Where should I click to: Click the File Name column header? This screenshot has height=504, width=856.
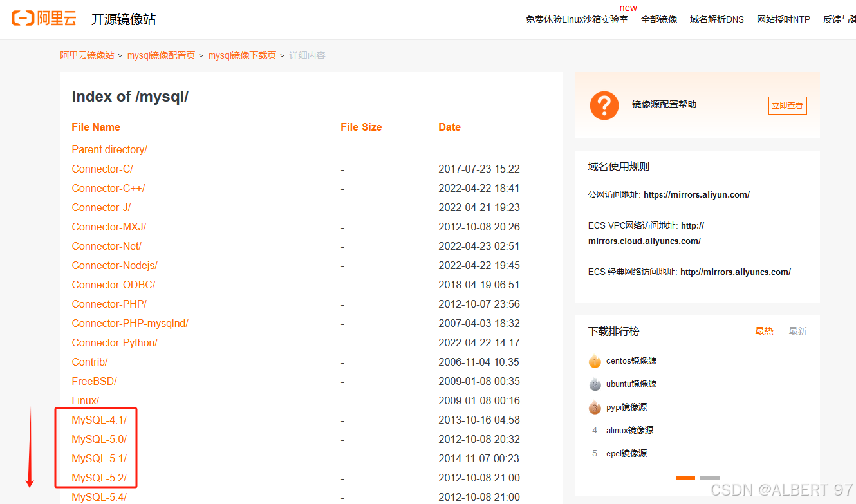pos(96,127)
